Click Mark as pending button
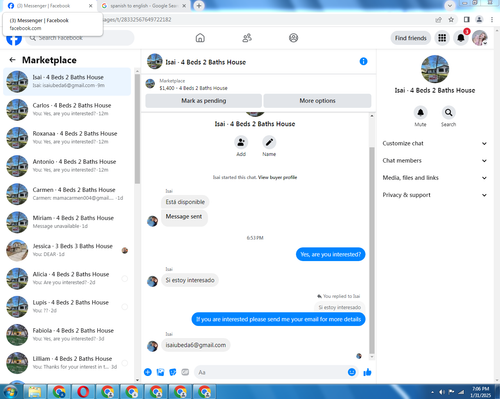Image resolution: width=500 pixels, height=399 pixels. (x=203, y=101)
